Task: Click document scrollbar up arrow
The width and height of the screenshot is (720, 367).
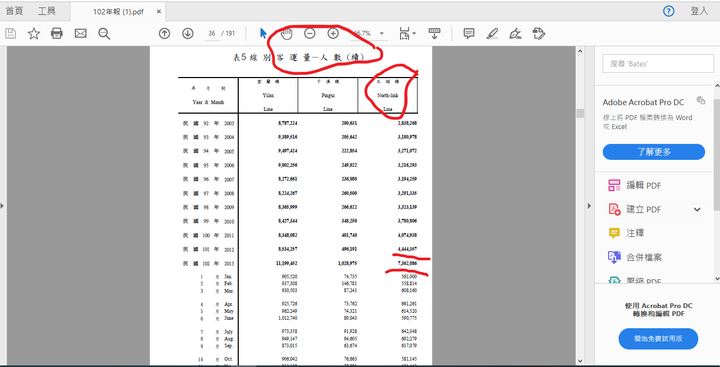Action: pos(580,51)
